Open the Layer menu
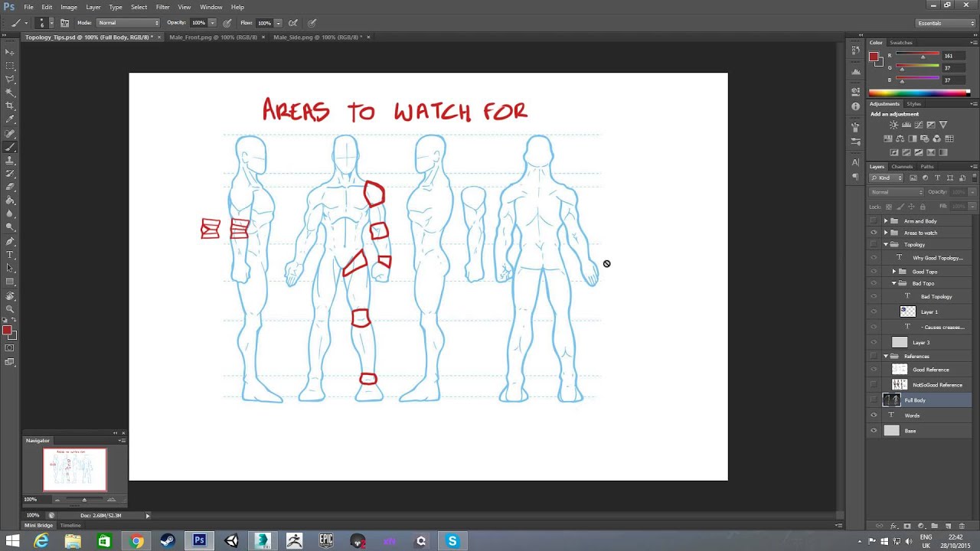Screen dimensions: 980x551 coord(93,7)
